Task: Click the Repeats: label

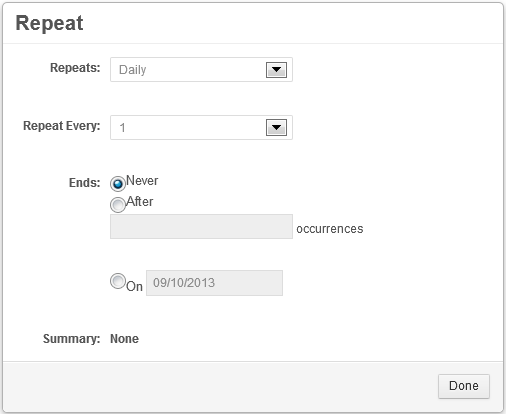Action: pyautogui.click(x=75, y=68)
